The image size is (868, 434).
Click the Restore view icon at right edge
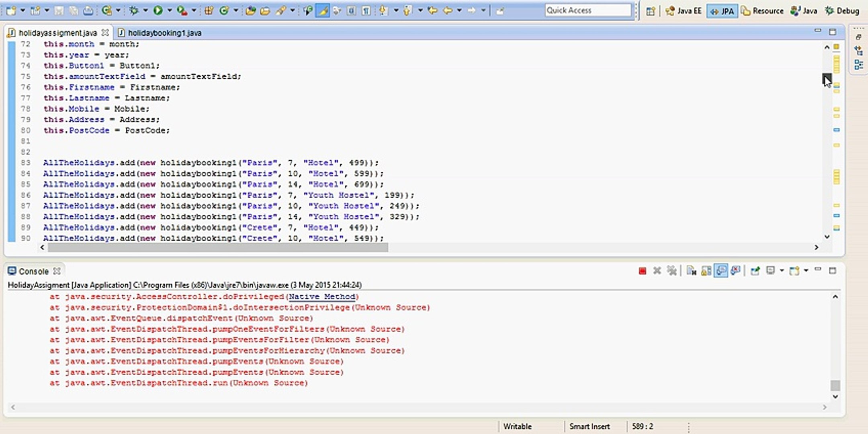859,37
